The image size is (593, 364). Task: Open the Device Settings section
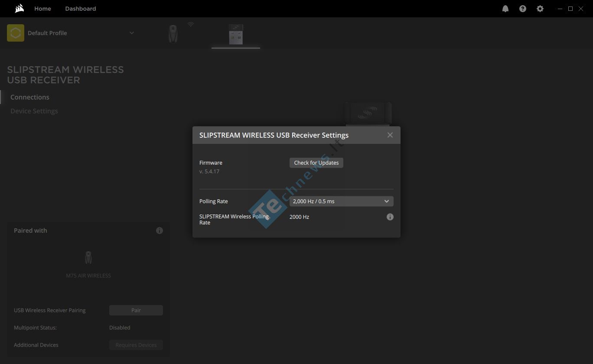[34, 111]
